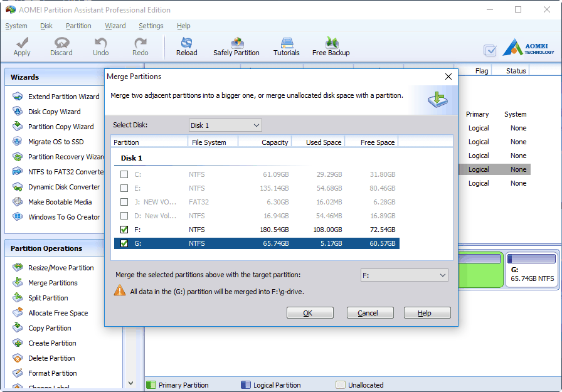The height and width of the screenshot is (392, 562).
Task: Click the sidebar scroll down arrow
Action: point(131,383)
